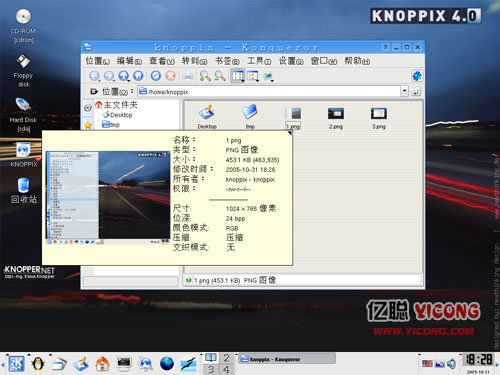The image size is (500, 375).
Task: Stop loading with the red X icon
Action: coord(170,76)
